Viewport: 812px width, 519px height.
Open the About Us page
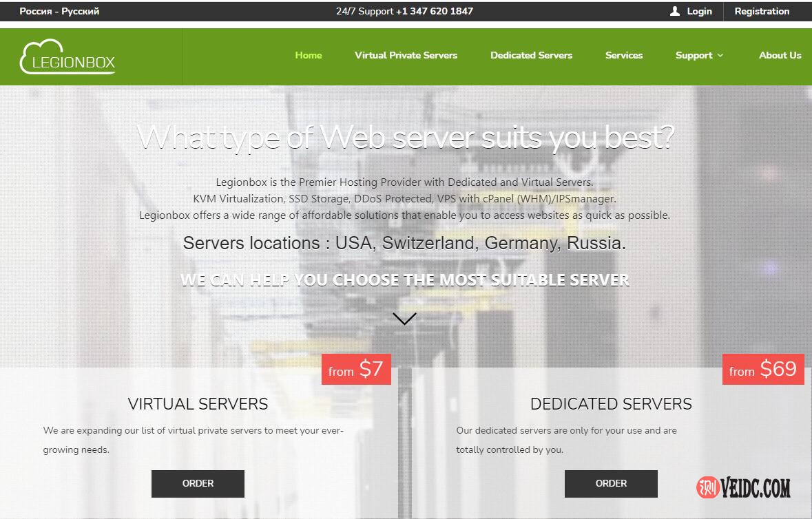coord(780,55)
